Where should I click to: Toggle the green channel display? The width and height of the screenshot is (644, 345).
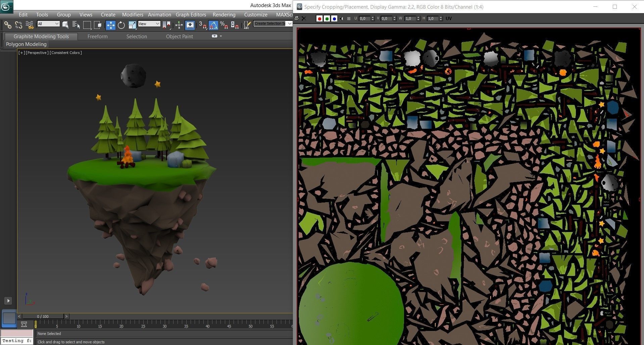pos(327,18)
